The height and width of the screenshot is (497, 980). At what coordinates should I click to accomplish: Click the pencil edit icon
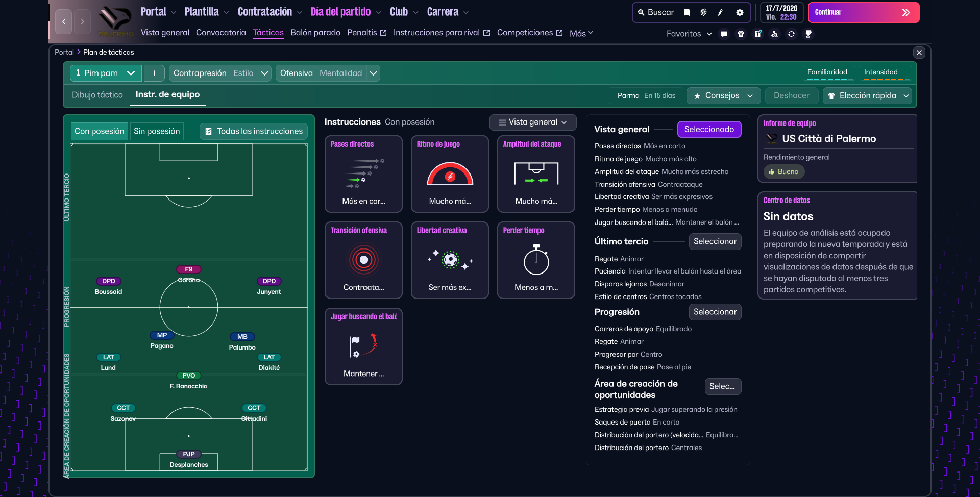(x=720, y=13)
